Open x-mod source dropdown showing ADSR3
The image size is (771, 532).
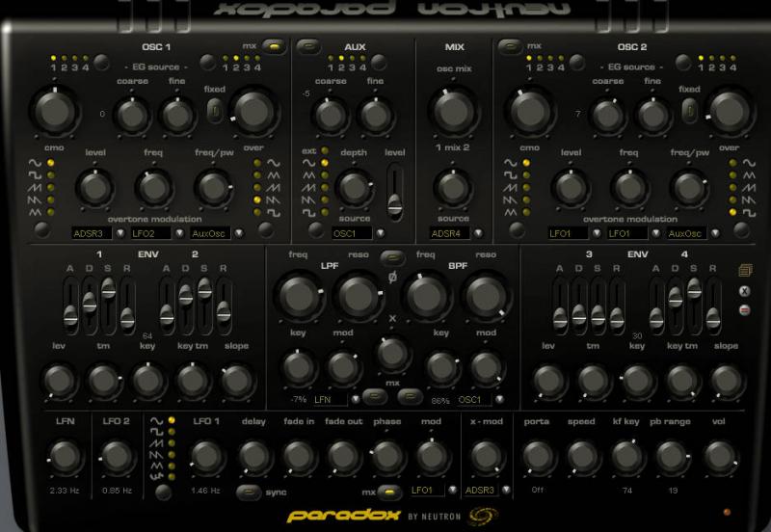(505, 490)
